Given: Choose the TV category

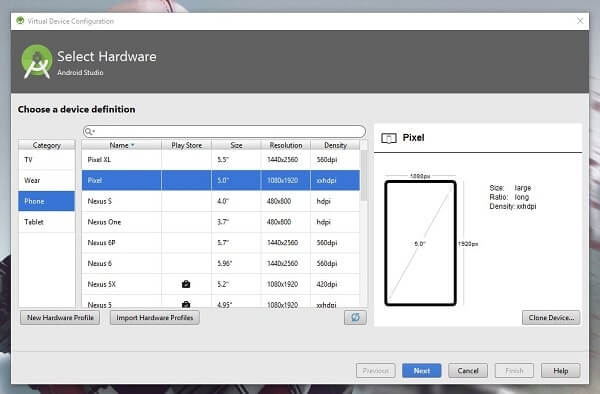Looking at the screenshot, I should tap(47, 160).
